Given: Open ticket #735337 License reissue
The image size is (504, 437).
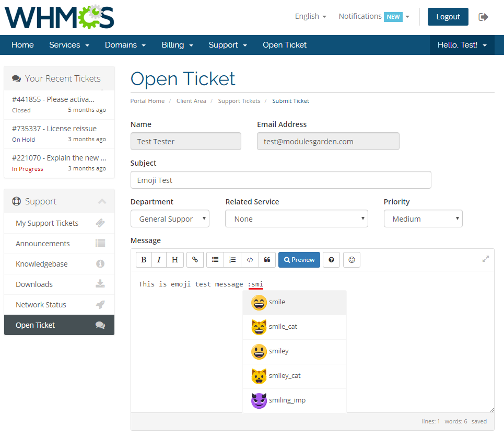Looking at the screenshot, I should coord(59,134).
